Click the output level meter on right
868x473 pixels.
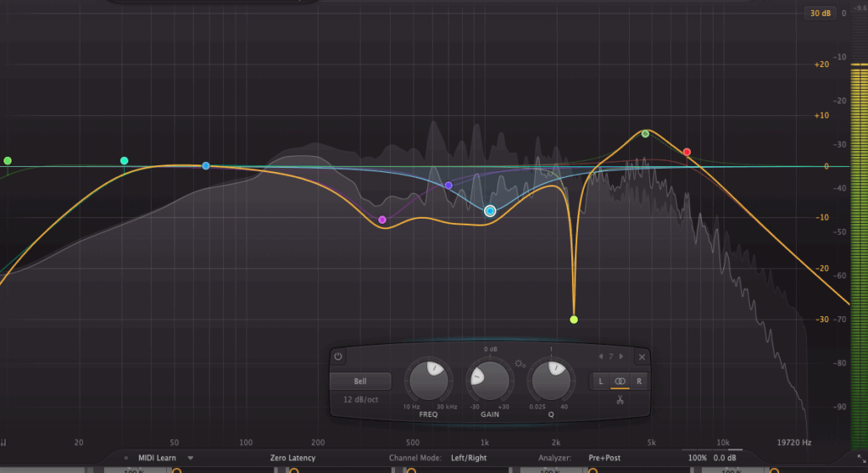click(x=860, y=256)
